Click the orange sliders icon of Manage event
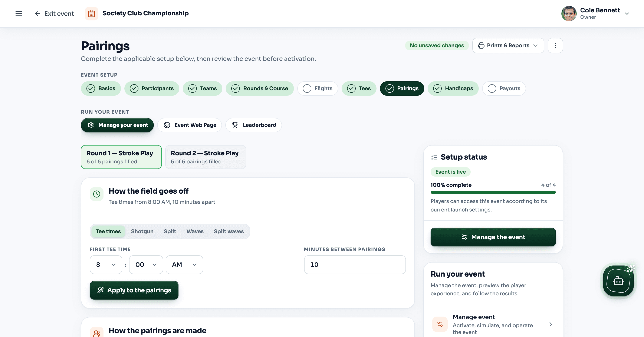Image resolution: width=644 pixels, height=337 pixels. pos(440,324)
